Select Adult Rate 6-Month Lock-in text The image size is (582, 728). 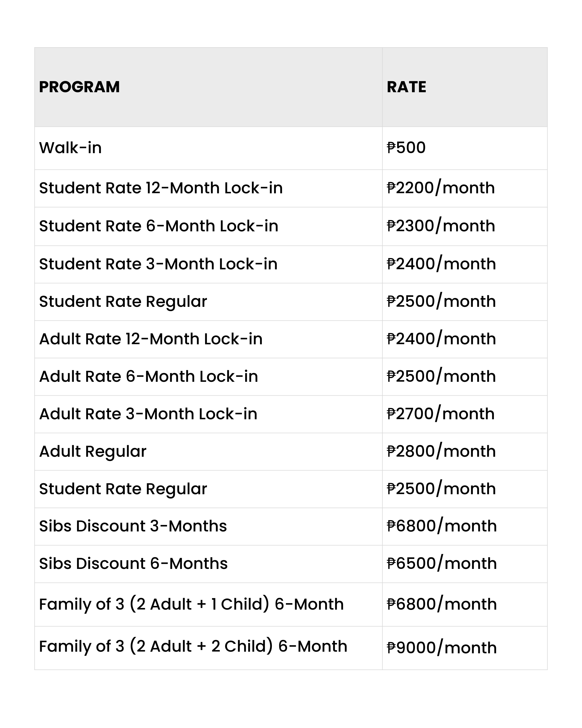(x=148, y=376)
